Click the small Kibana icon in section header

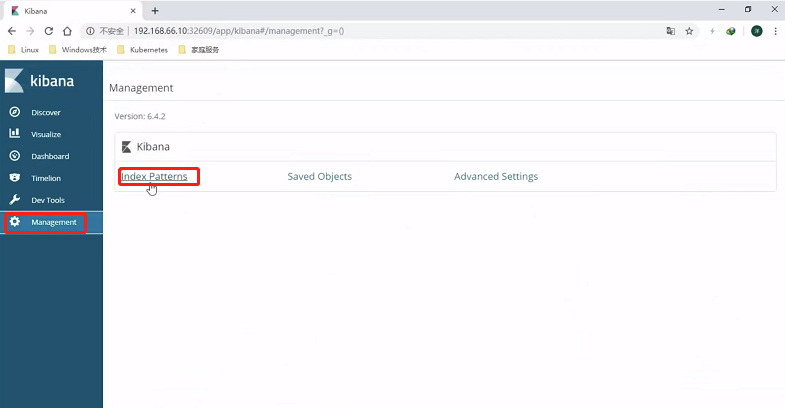pos(126,147)
